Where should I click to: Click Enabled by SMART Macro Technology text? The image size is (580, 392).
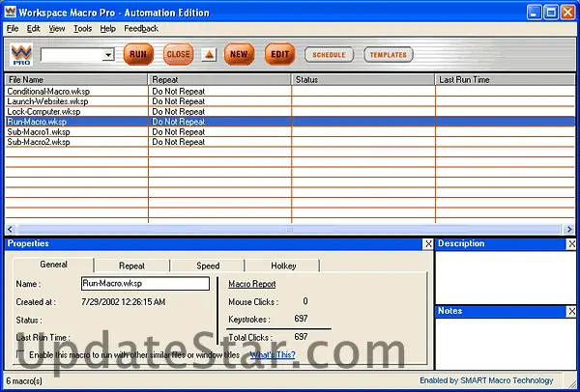point(486,380)
